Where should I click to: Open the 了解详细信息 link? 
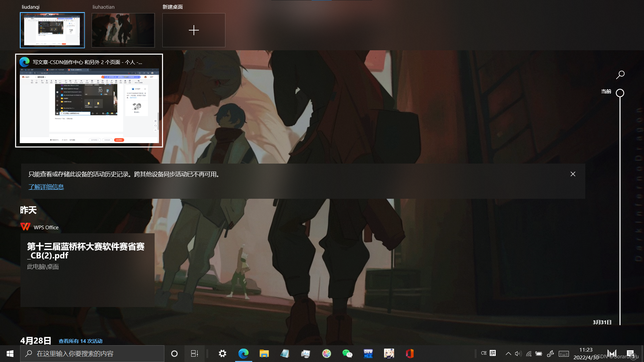tap(46, 187)
